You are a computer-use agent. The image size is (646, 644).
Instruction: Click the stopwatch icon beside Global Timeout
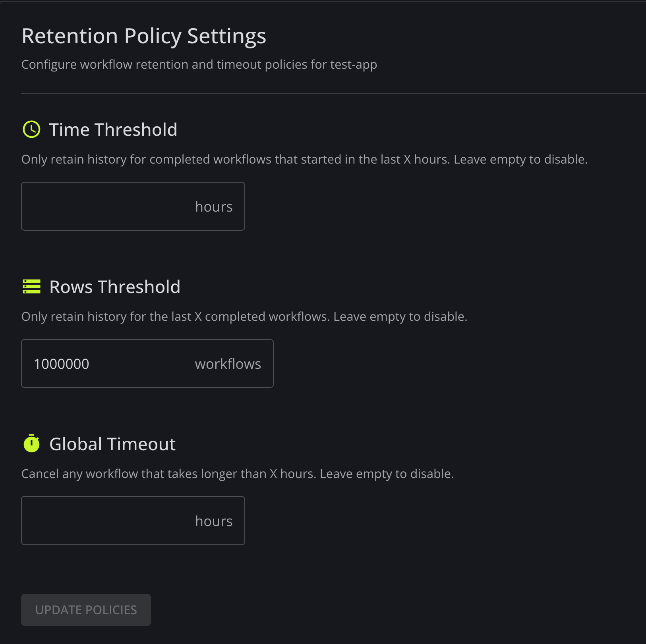coord(31,443)
